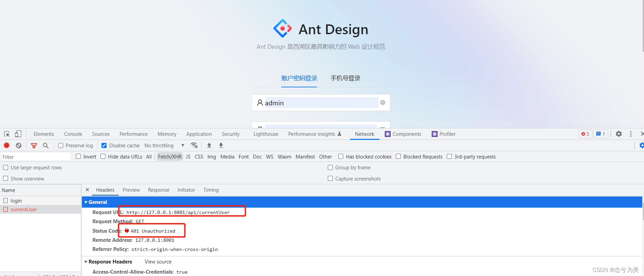Open DevTools settings gear icon

point(619,134)
